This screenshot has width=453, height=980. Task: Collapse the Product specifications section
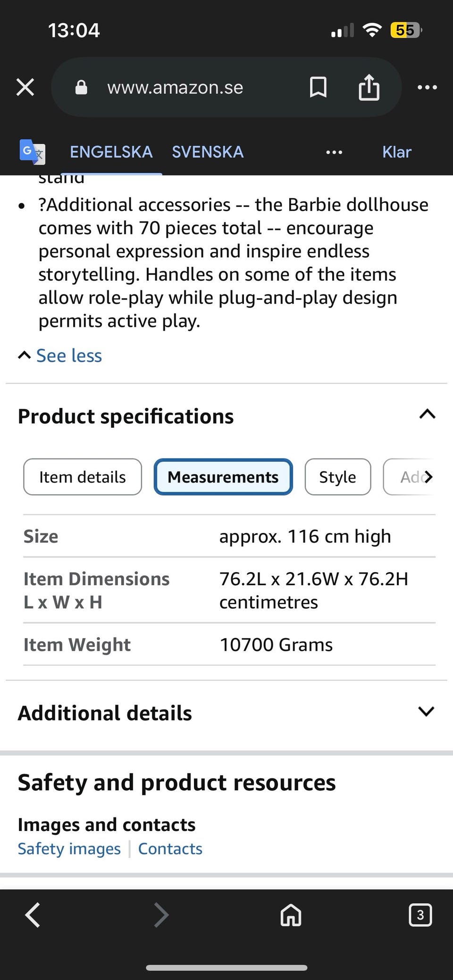click(x=427, y=415)
